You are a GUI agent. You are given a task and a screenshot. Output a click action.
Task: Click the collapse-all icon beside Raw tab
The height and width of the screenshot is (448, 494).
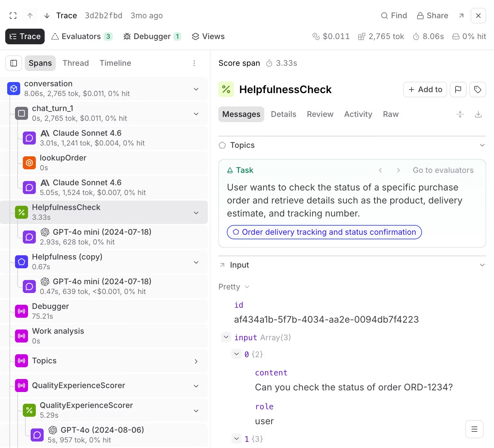click(x=460, y=114)
